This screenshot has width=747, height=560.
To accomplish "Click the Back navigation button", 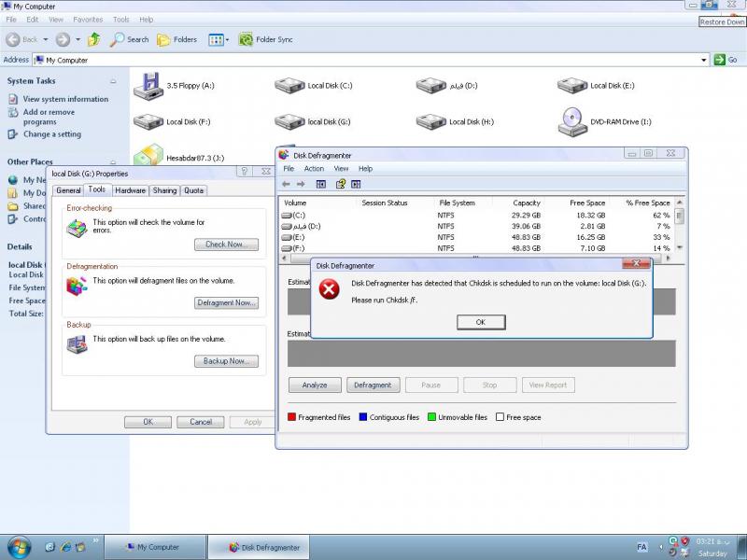I will click(x=21, y=39).
